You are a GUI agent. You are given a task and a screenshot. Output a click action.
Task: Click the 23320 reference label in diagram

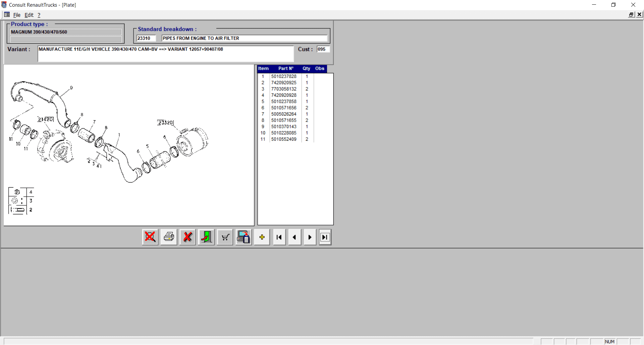[166, 123]
